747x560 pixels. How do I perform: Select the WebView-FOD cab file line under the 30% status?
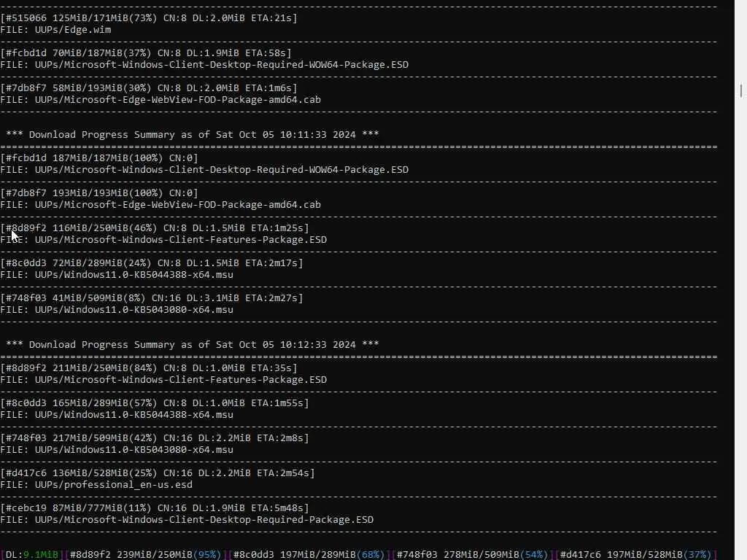click(160, 99)
